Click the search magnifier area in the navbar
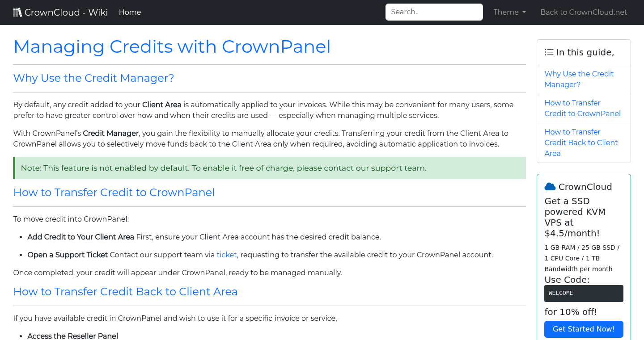The height and width of the screenshot is (340, 644). 434,12
